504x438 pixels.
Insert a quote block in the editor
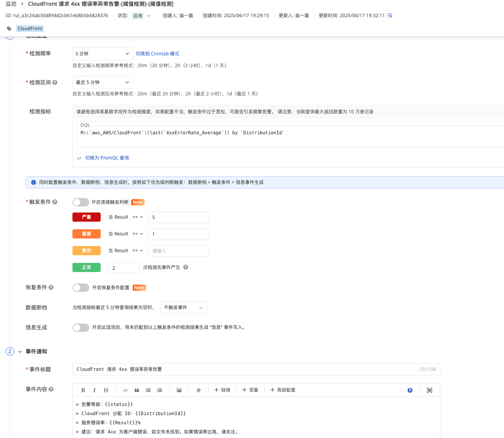[137, 390]
